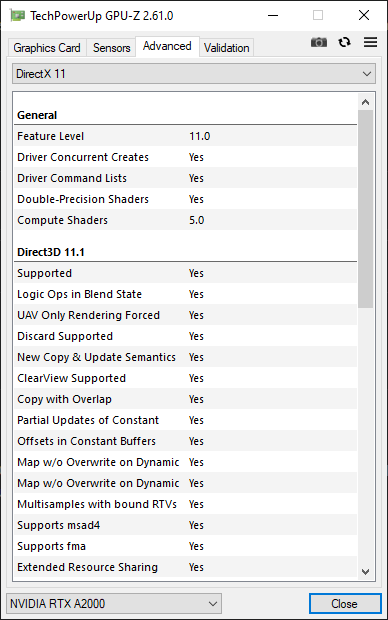Click the refresh arrows icon

(x=344, y=42)
